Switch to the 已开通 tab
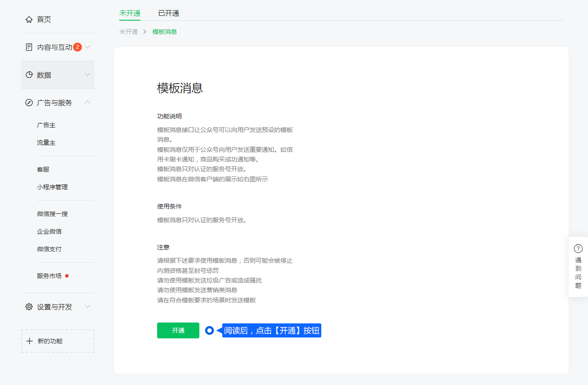Image resolution: width=588 pixels, height=385 pixels. pos(169,13)
